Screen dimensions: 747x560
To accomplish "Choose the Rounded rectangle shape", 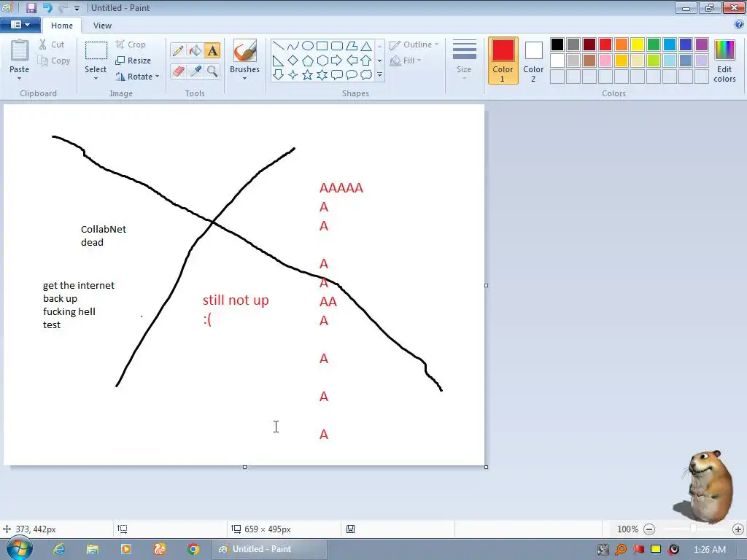I will (337, 46).
